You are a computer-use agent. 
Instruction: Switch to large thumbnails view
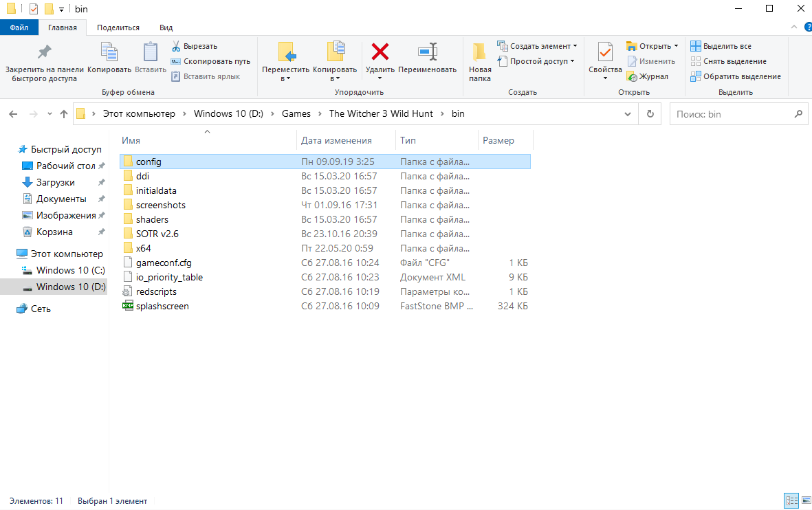click(805, 500)
